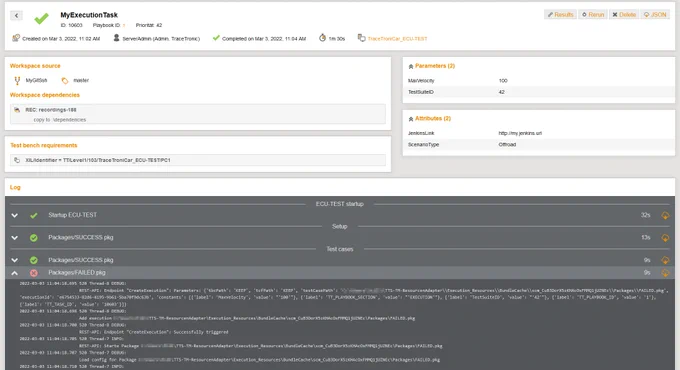Click the 'copy to .\dependencies' text
This screenshot has height=370, width=680.
pos(60,120)
